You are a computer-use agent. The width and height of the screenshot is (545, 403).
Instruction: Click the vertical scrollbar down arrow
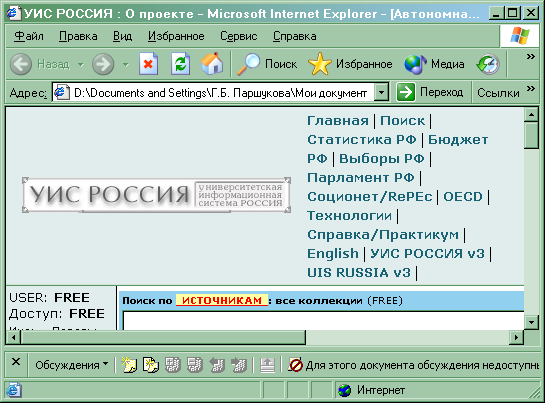pyautogui.click(x=531, y=322)
